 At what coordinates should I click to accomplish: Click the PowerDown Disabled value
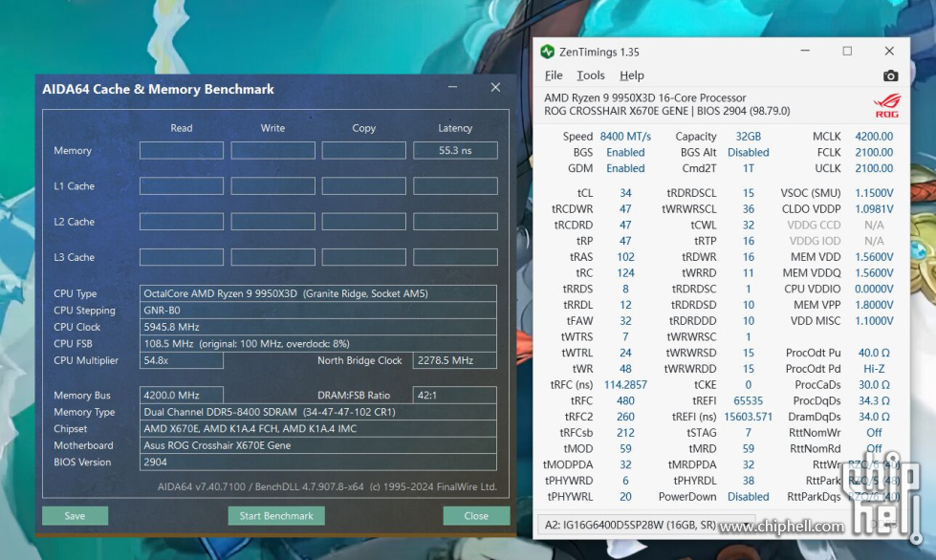point(748,497)
